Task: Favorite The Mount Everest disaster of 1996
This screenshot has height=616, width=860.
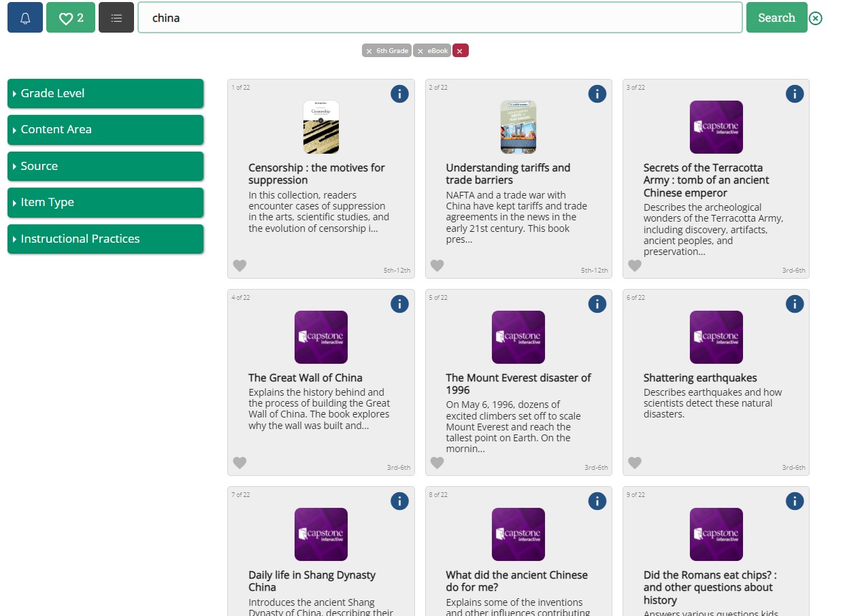Action: coord(437,463)
